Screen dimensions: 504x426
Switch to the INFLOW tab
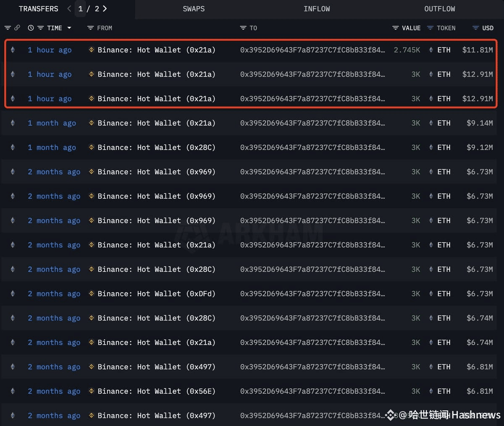[317, 9]
